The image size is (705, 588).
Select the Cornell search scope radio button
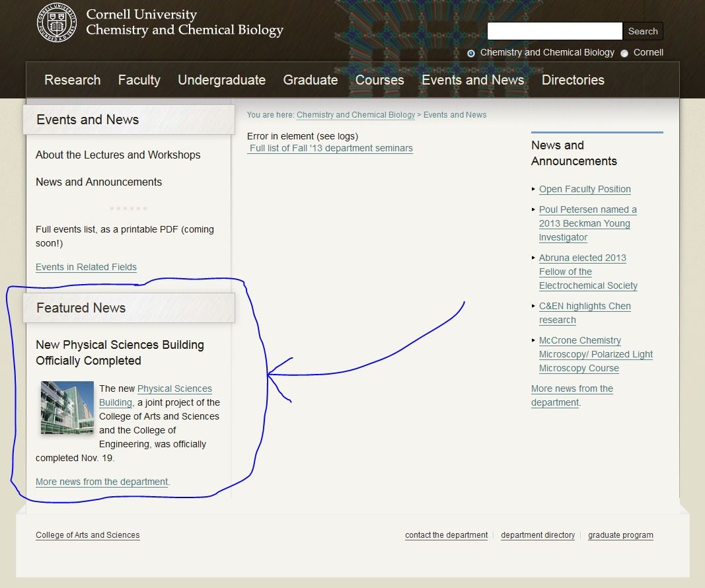coord(624,53)
